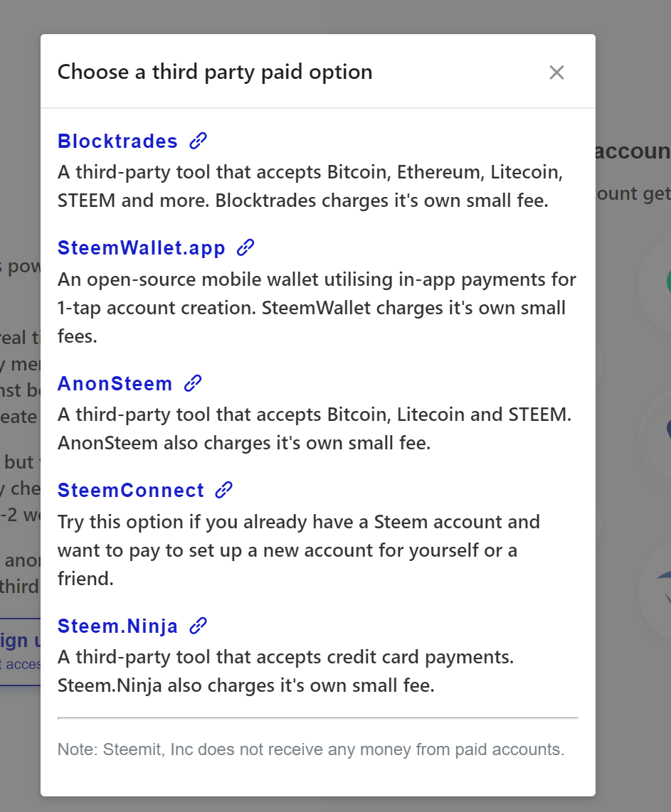671x812 pixels.
Task: Open the SteemWallet.app link
Action: (141, 248)
